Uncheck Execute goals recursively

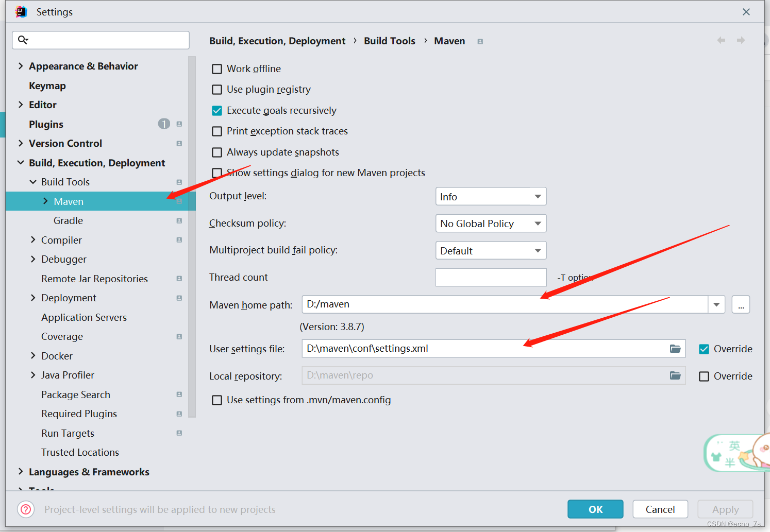pos(217,111)
